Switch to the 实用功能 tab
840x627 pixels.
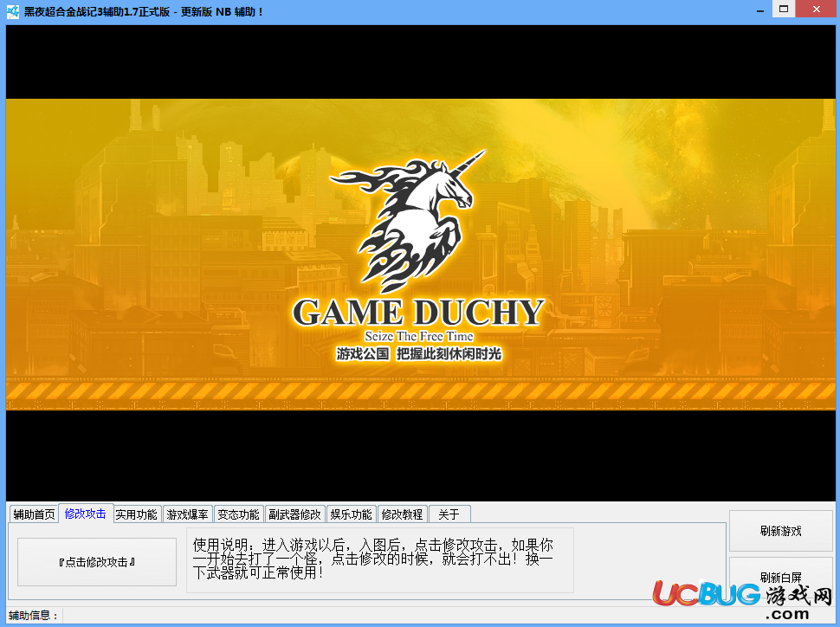[x=136, y=514]
